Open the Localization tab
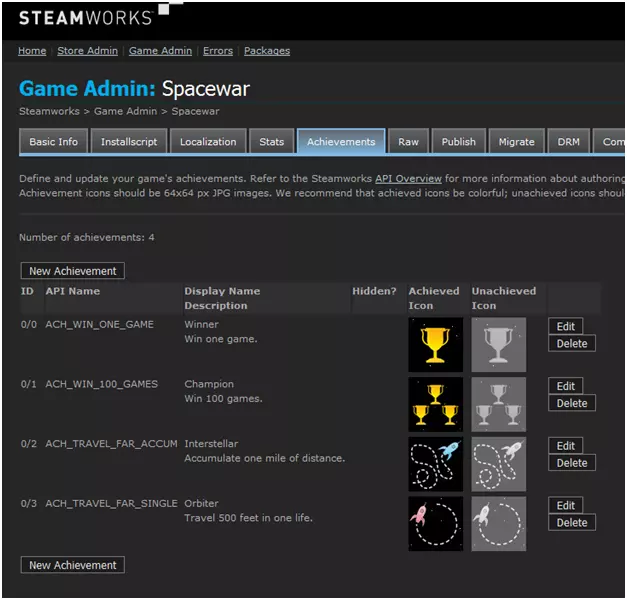Screen dimensions: 627x600 [x=208, y=142]
